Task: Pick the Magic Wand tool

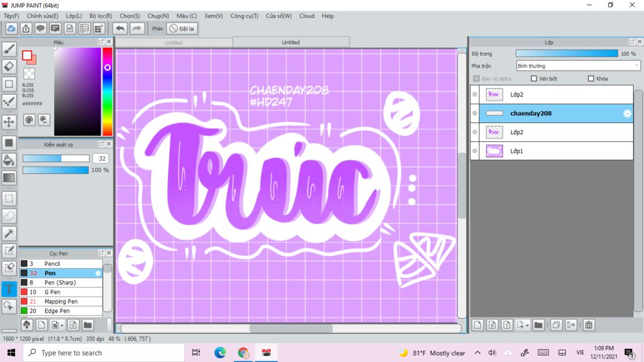Action: coord(9,233)
